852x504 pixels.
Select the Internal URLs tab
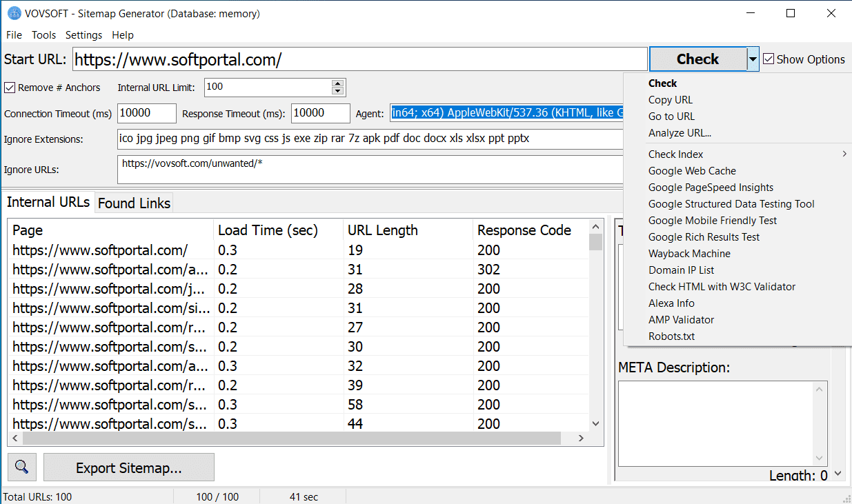(x=48, y=202)
